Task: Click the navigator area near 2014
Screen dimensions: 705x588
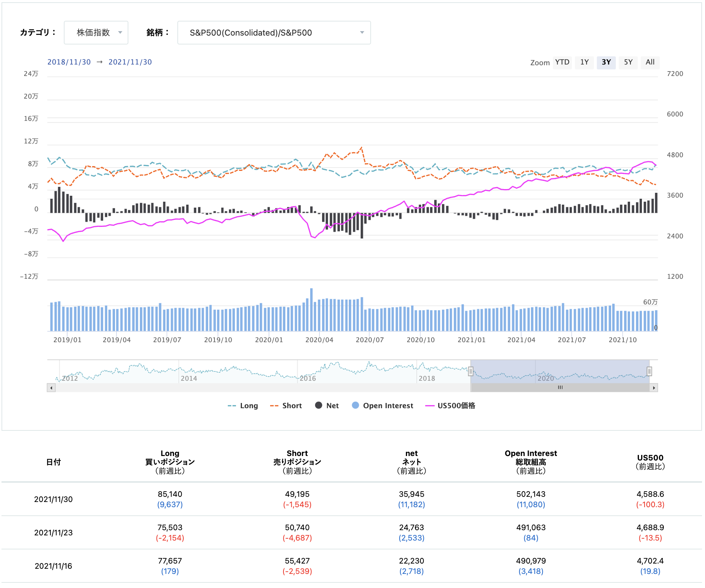Action: [189, 378]
